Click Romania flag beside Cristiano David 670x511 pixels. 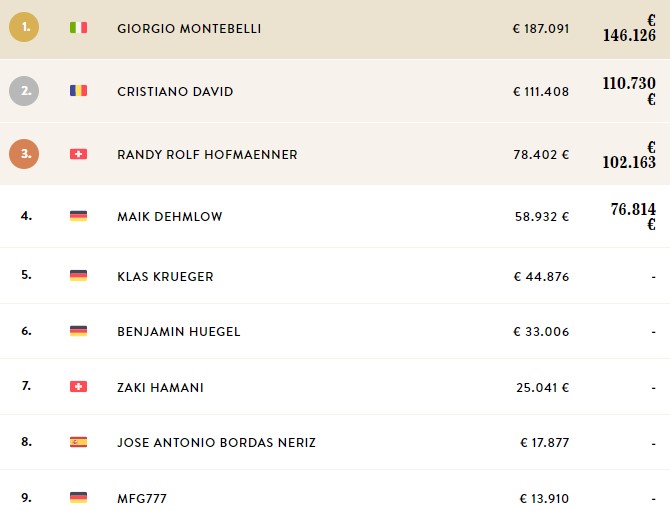coord(79,91)
